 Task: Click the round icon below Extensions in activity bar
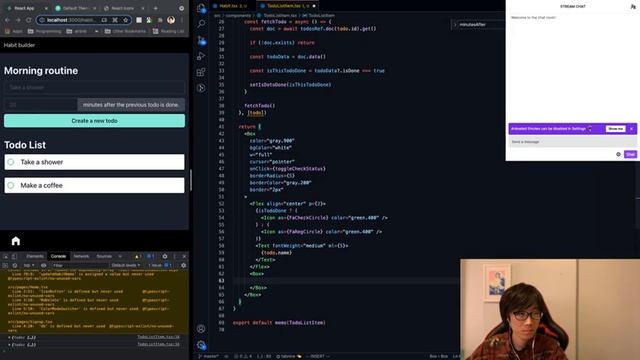point(201,88)
